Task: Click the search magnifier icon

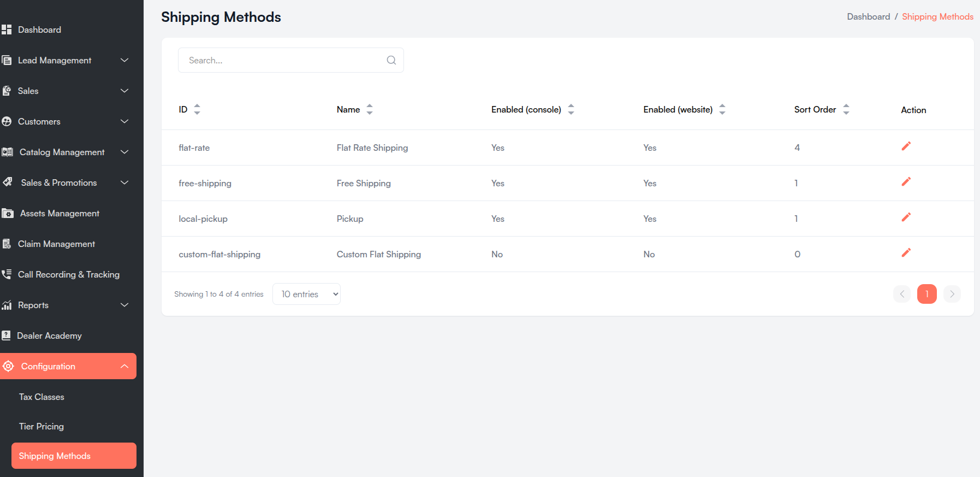Action: (391, 60)
